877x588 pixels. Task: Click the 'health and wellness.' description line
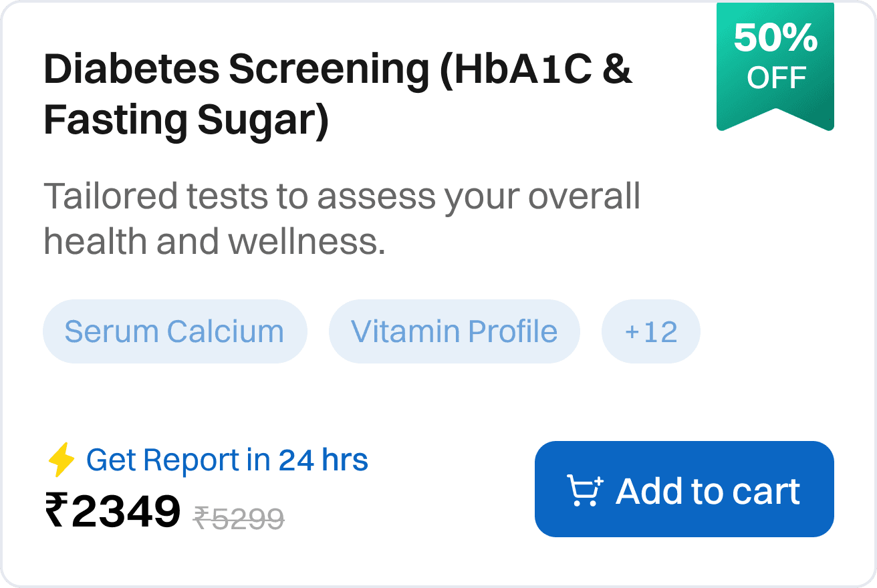pos(215,241)
